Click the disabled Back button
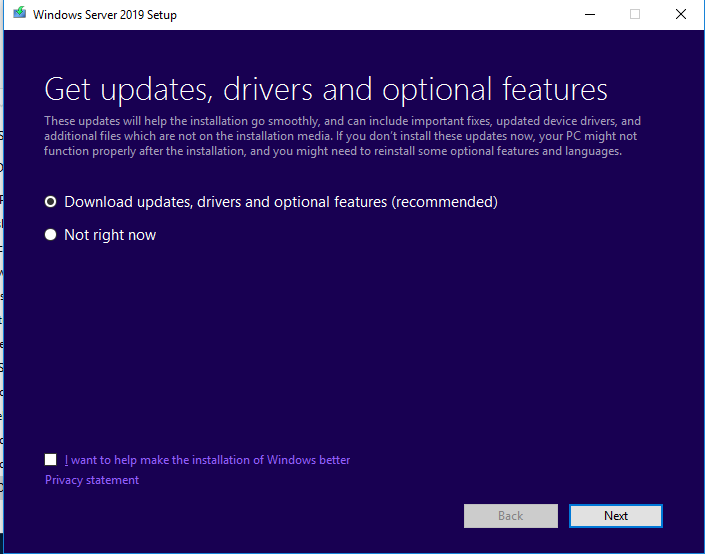The image size is (705, 554). (x=510, y=516)
